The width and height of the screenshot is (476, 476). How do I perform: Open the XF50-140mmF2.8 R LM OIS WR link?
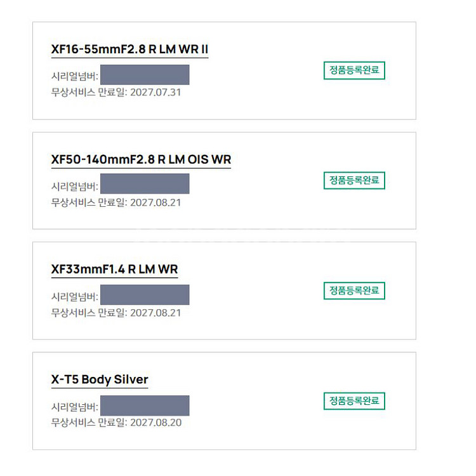pos(141,159)
